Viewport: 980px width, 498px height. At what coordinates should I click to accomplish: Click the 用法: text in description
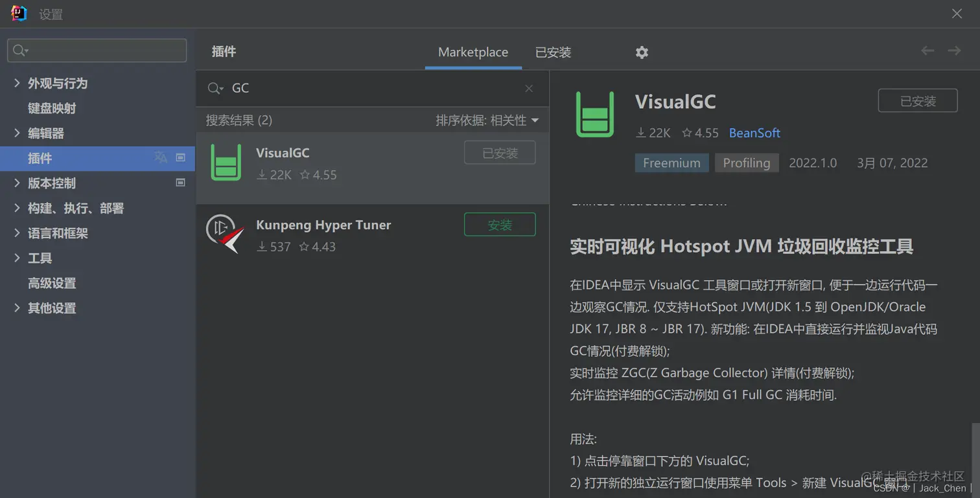pyautogui.click(x=583, y=439)
